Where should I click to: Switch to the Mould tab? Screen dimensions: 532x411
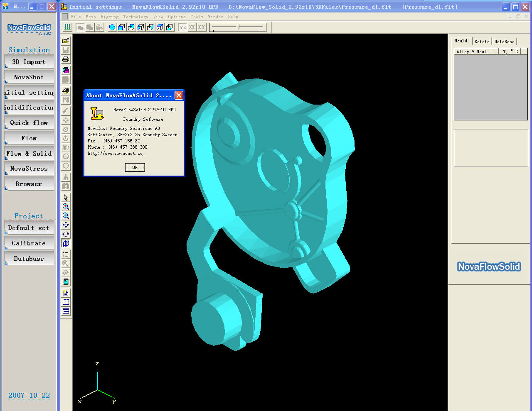pyautogui.click(x=461, y=41)
